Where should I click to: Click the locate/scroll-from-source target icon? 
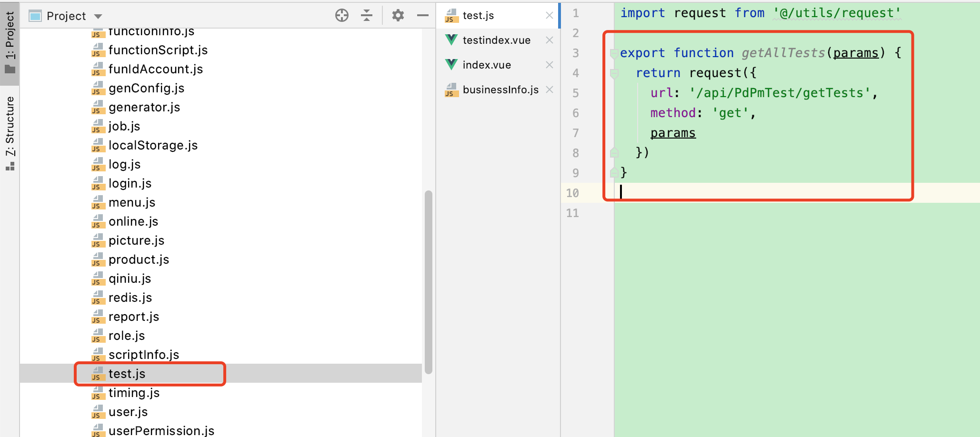pyautogui.click(x=341, y=16)
